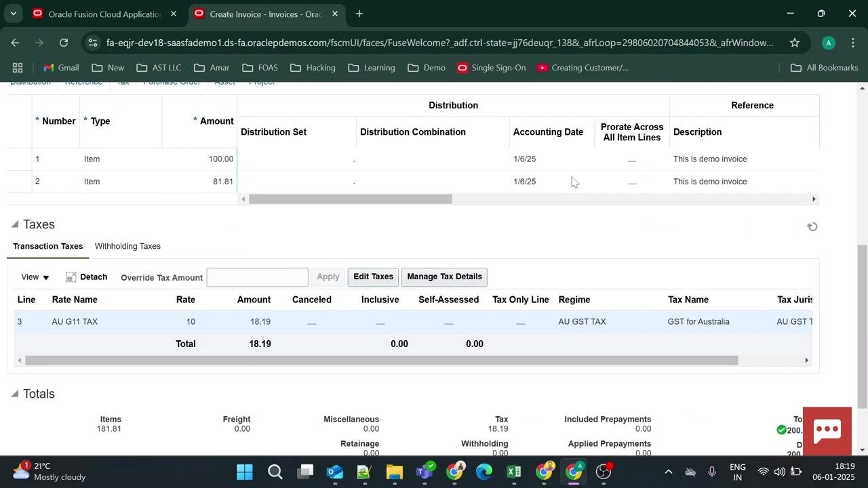Click the page vertical scrollbar thumb
868x488 pixels.
click(863, 325)
